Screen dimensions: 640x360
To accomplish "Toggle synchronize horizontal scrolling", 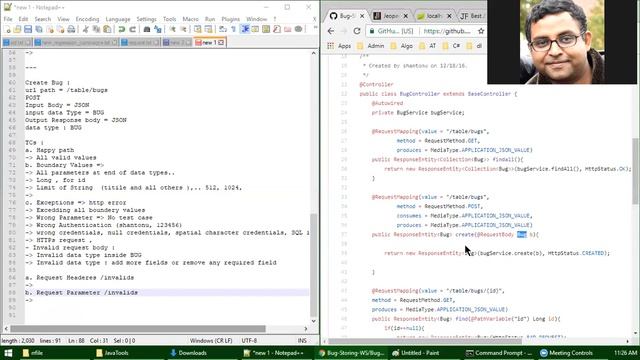I will [209, 29].
